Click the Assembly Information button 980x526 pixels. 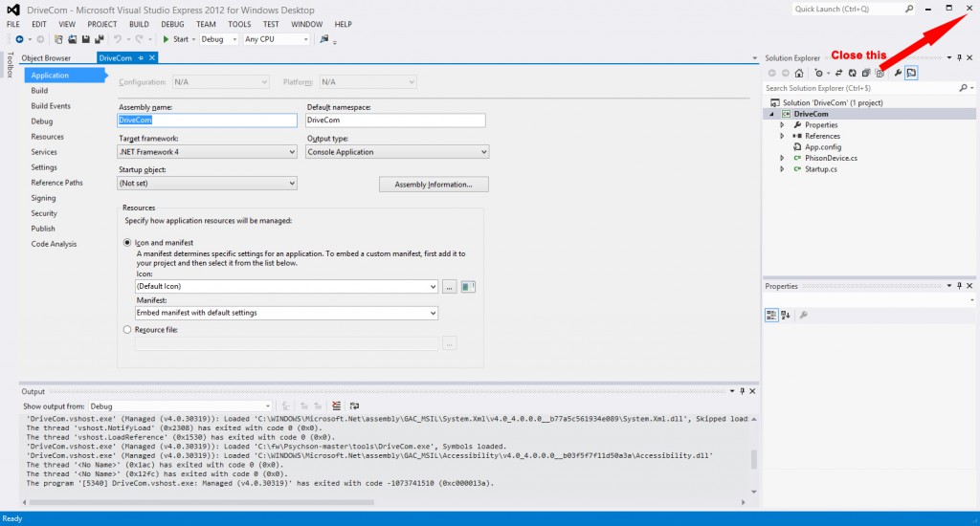pos(434,185)
